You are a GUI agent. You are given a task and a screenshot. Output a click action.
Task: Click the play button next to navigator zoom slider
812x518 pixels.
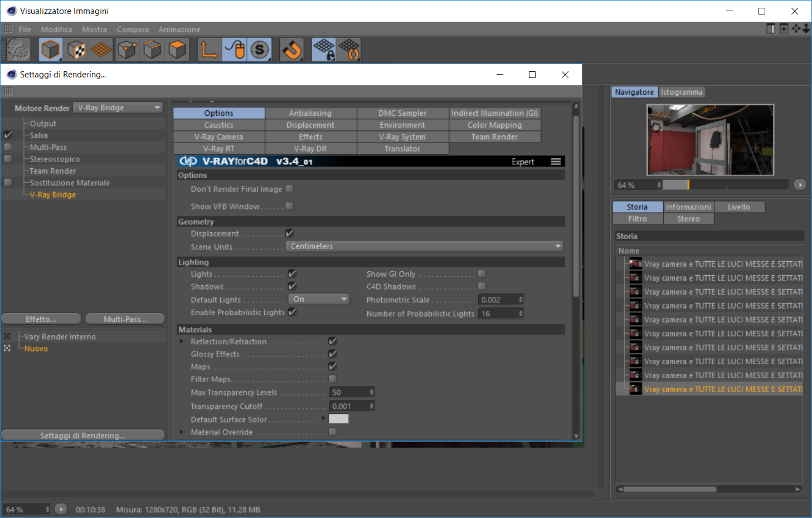coord(800,184)
